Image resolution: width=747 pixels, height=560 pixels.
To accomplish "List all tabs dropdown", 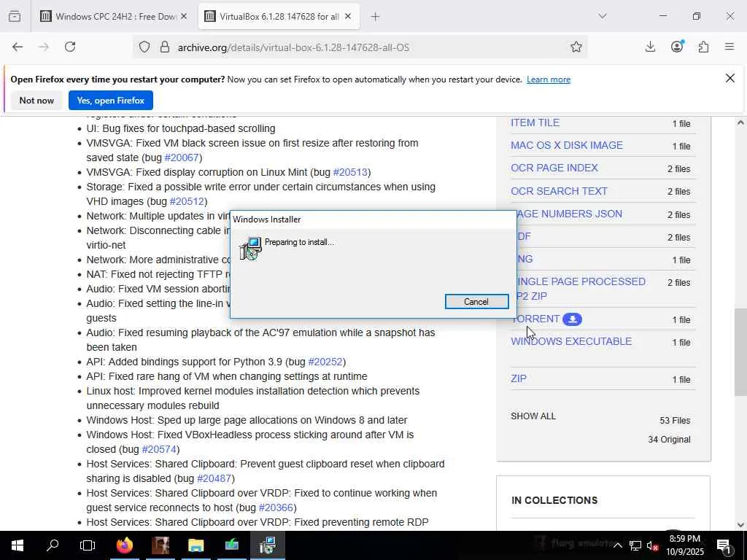I will (x=603, y=16).
